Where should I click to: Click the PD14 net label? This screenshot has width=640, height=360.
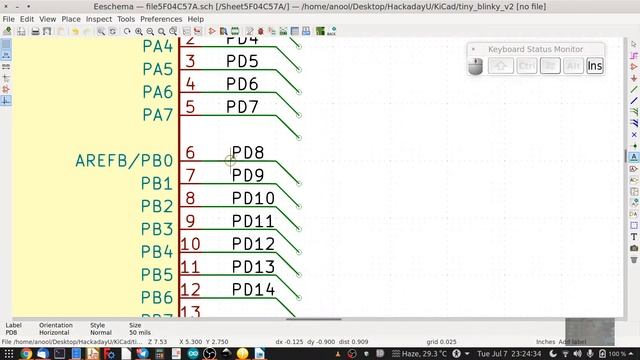click(x=253, y=289)
